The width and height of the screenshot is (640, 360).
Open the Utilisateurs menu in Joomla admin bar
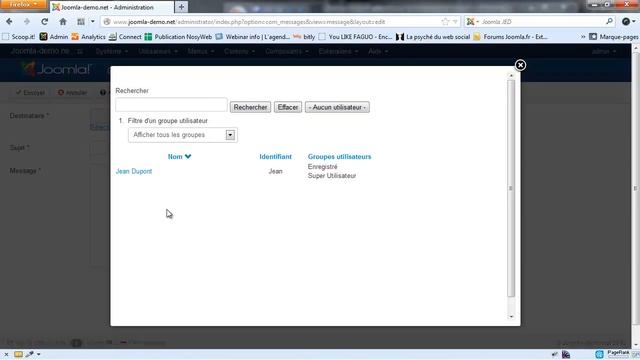tap(158, 51)
